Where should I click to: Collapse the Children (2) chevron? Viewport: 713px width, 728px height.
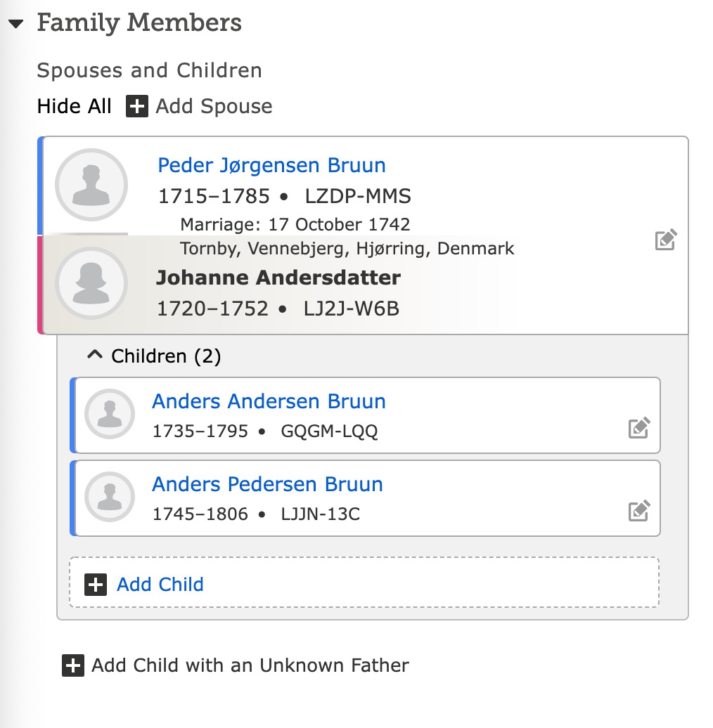tap(95, 355)
